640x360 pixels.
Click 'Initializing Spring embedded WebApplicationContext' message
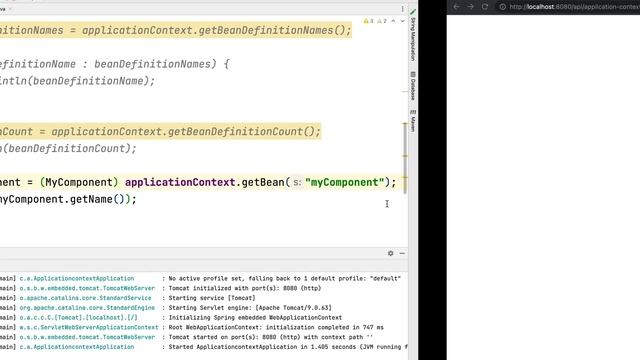[x=255, y=318]
